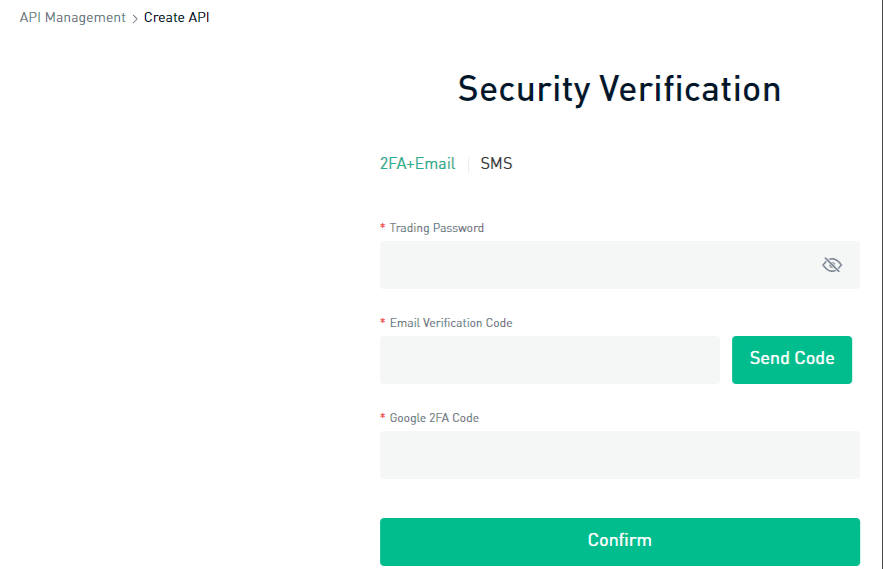Focus the Google 2FA Code field

619,455
